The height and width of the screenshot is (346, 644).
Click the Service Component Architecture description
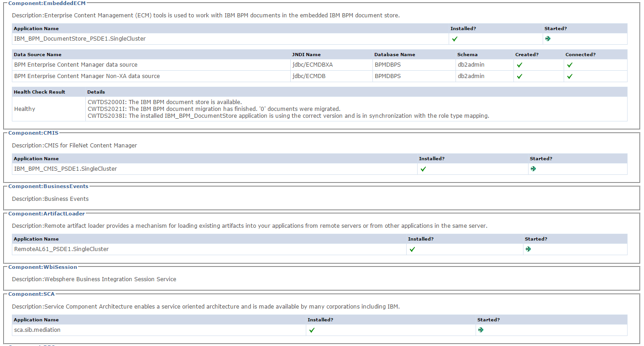pos(206,307)
